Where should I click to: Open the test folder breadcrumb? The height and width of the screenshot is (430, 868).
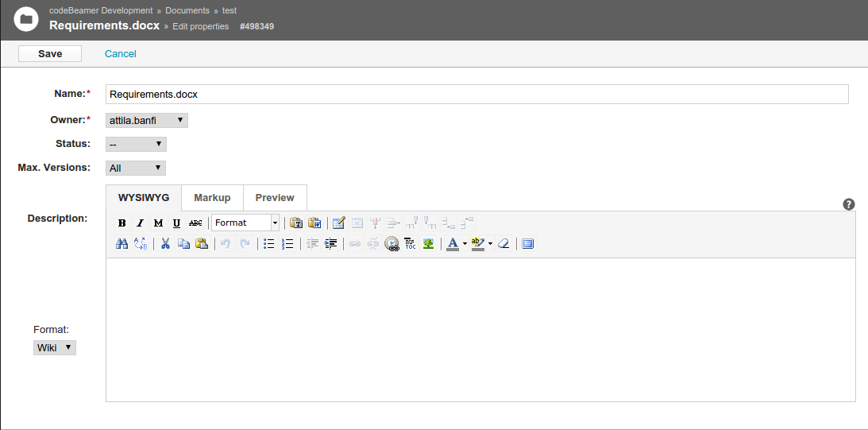[230, 10]
